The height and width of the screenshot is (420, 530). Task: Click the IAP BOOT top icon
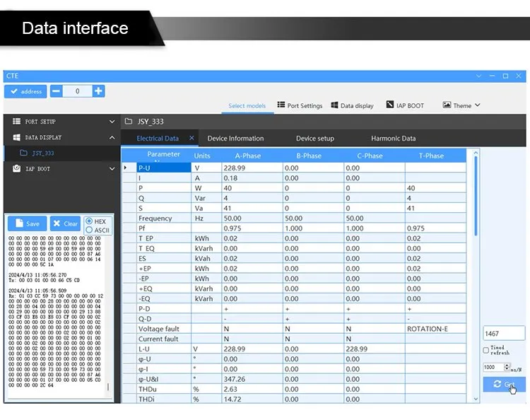tap(389, 105)
